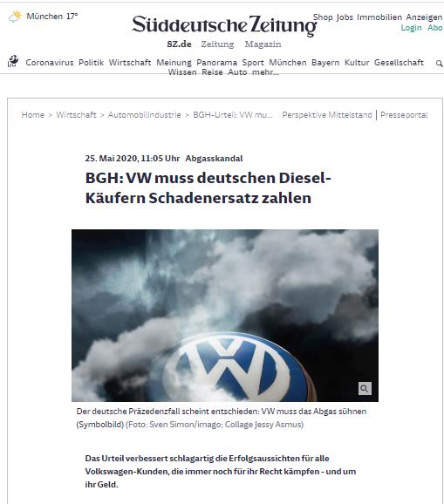This screenshot has width=444, height=504.
Task: Go to the Politik section
Action: [x=91, y=63]
